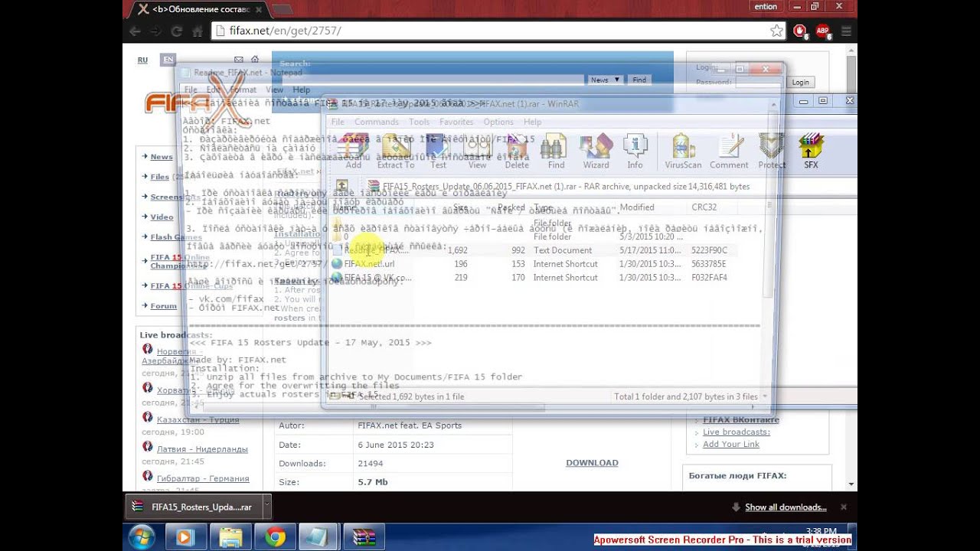Sort WinRAR list by Packed column
Image resolution: width=980 pixels, height=551 pixels.
(x=511, y=207)
